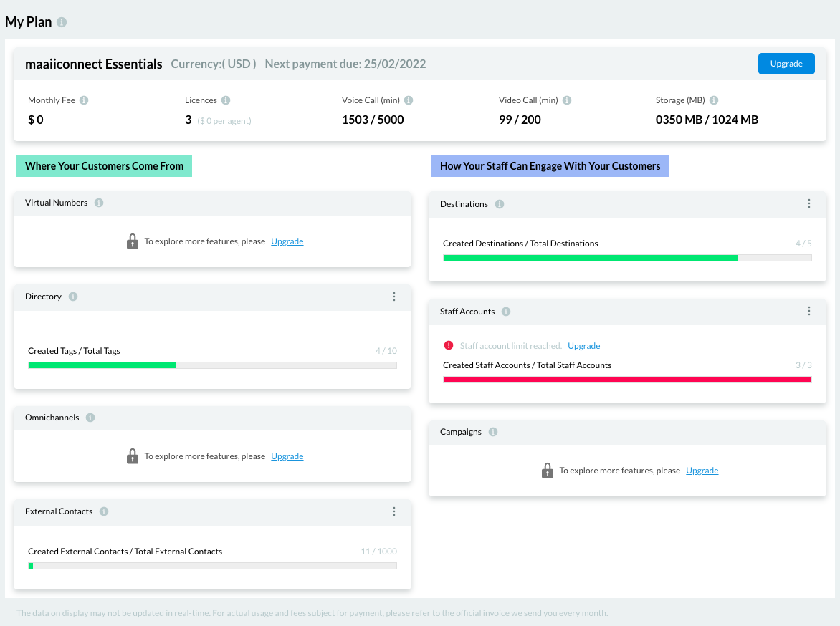Click the 4 / 5 destinations count
Image resolution: width=840 pixels, height=626 pixels.
pyautogui.click(x=803, y=244)
